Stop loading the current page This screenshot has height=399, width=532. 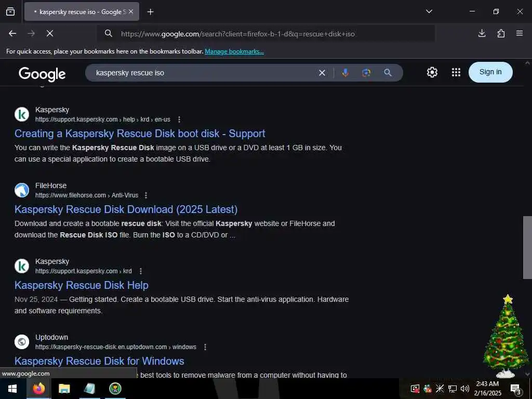click(x=50, y=33)
